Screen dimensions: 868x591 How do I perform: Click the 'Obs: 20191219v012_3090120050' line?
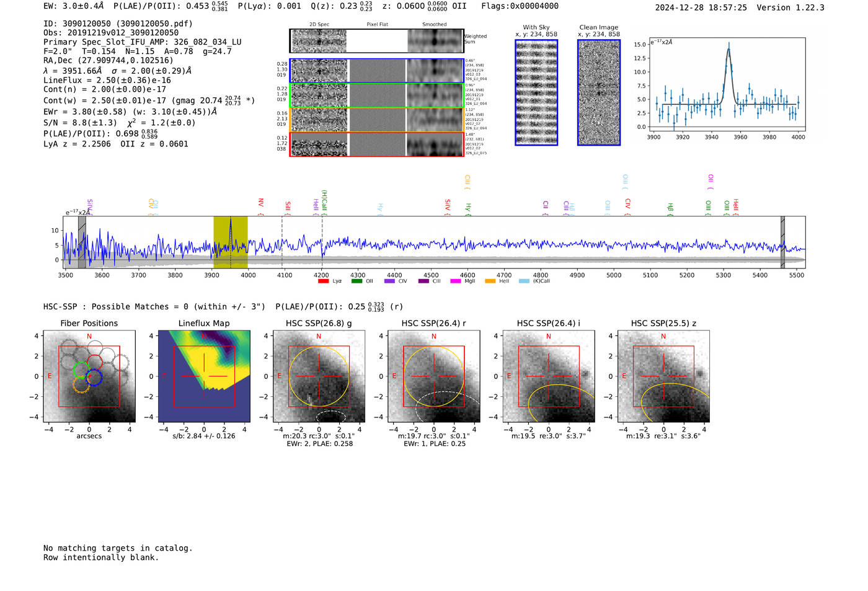pyautogui.click(x=111, y=33)
